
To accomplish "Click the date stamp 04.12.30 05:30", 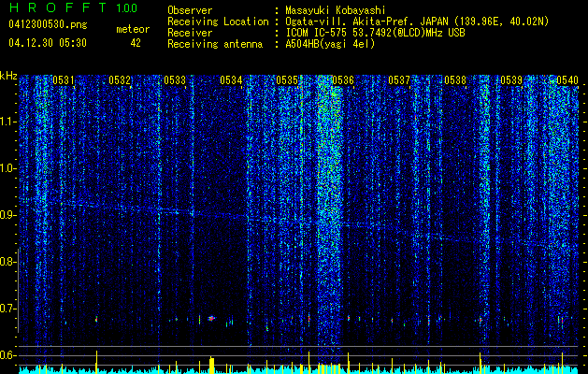I will [48, 43].
